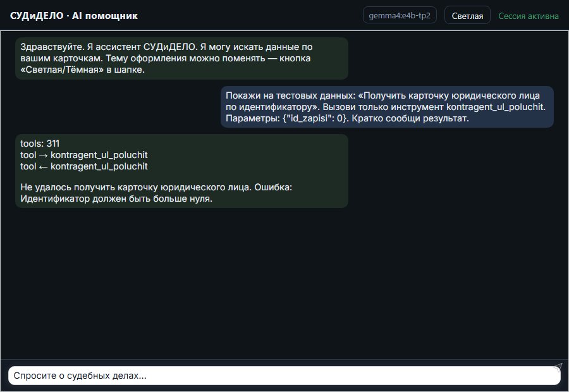Viewport: 569px width, 392px height.
Task: Click Тему оформления можно поменять sentence
Action: click(185, 58)
